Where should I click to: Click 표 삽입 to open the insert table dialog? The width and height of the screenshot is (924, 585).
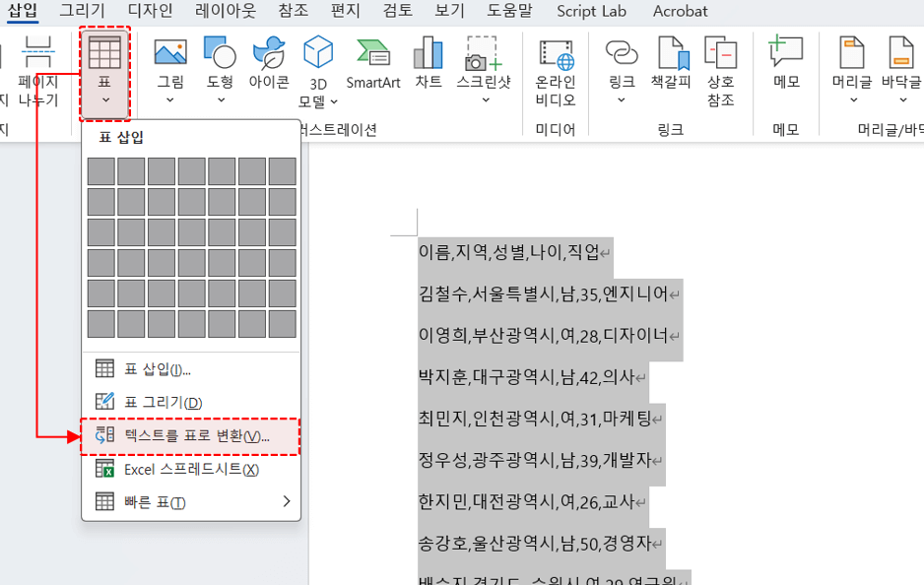pos(158,368)
